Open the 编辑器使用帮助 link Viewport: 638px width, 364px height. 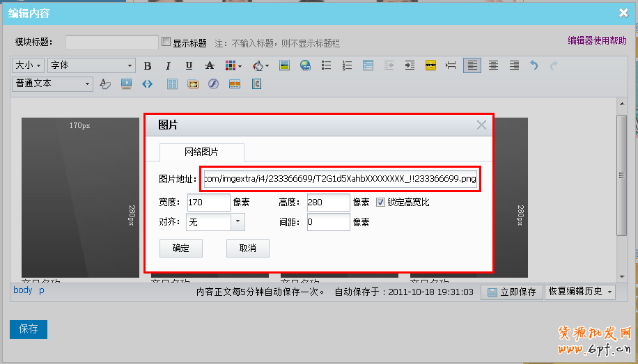(597, 40)
